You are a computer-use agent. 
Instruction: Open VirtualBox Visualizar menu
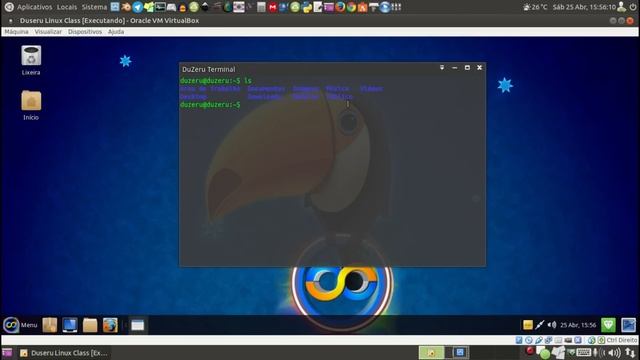(x=48, y=31)
